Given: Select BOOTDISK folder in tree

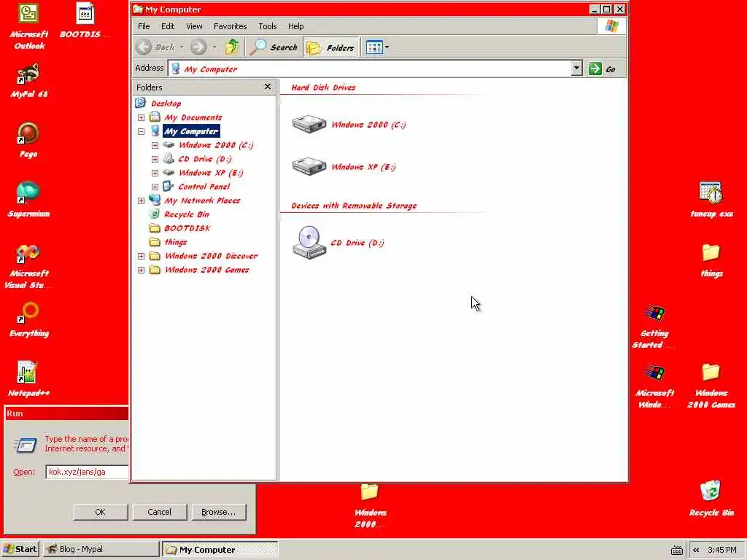Looking at the screenshot, I should tap(187, 228).
